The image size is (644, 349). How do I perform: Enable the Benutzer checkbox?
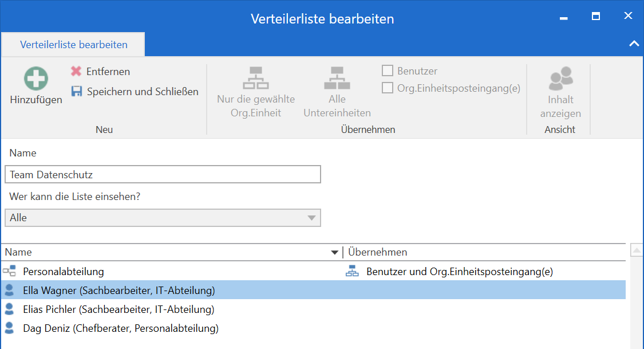(x=388, y=71)
